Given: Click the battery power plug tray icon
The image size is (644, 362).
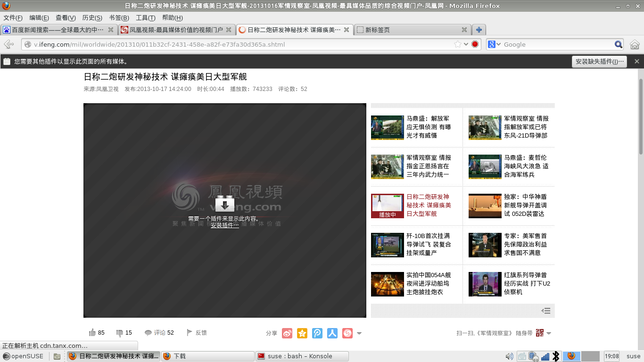Looking at the screenshot, I should [x=533, y=356].
